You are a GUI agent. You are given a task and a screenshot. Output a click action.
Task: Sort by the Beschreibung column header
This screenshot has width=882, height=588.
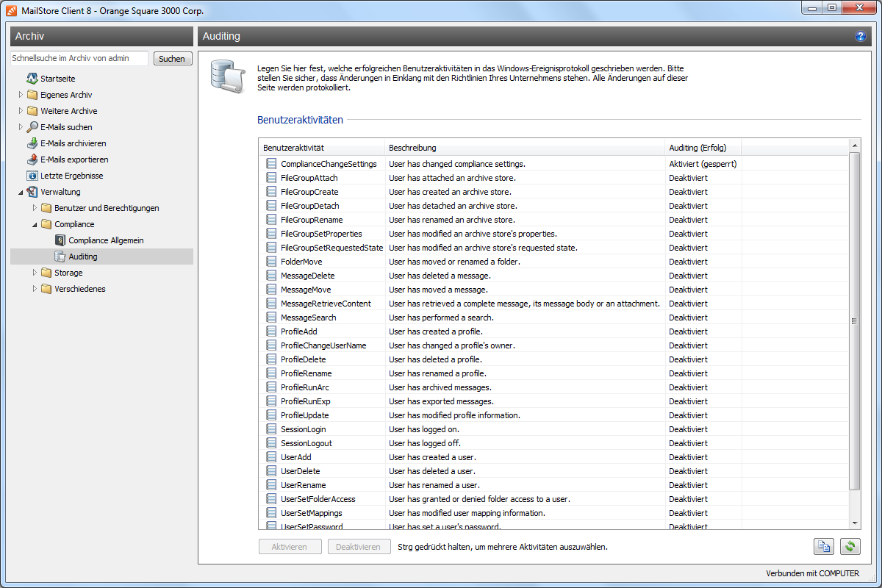523,148
